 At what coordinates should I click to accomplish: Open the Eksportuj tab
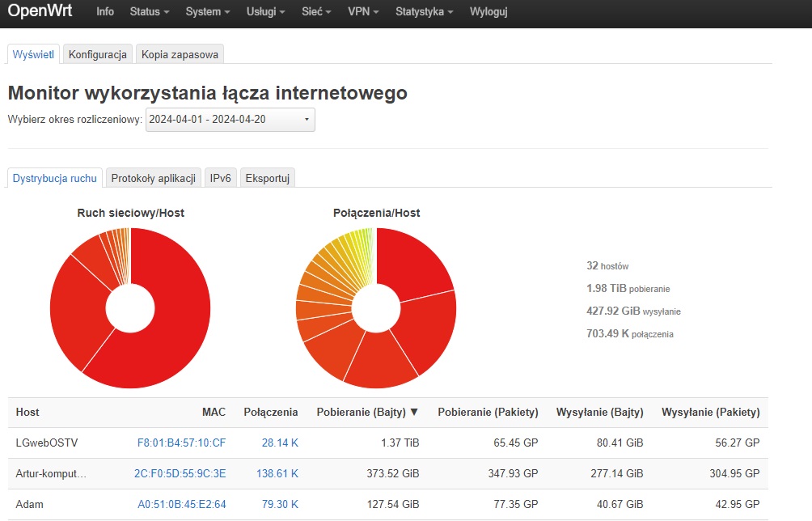click(x=268, y=178)
